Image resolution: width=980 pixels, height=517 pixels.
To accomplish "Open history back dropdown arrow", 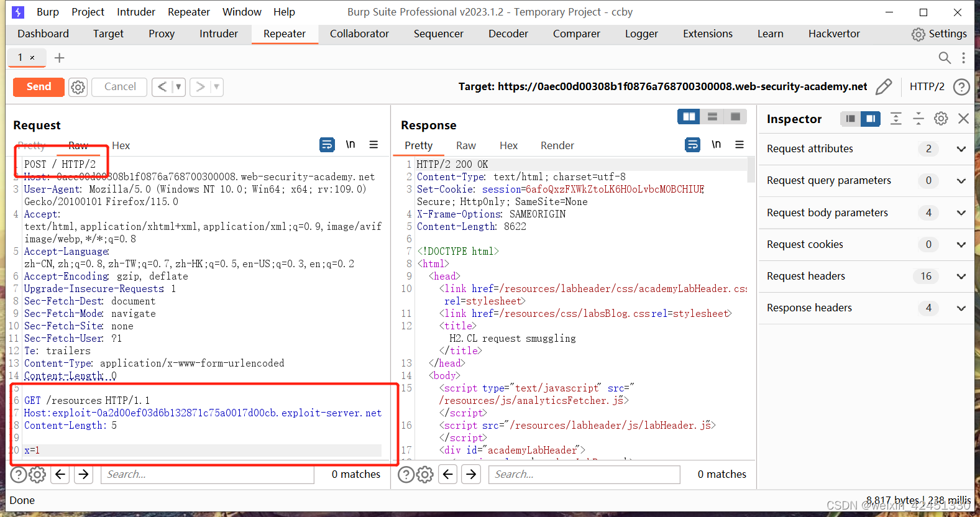I will (178, 87).
